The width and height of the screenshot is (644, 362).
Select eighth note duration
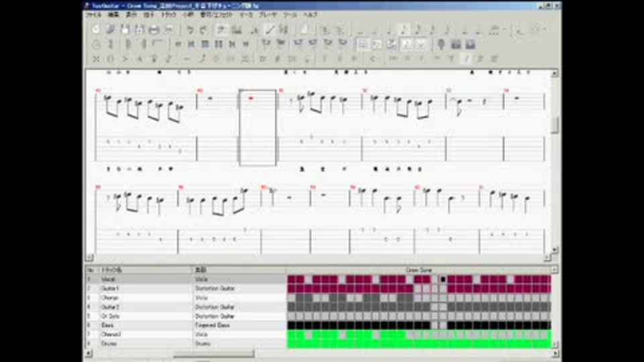tap(403, 29)
